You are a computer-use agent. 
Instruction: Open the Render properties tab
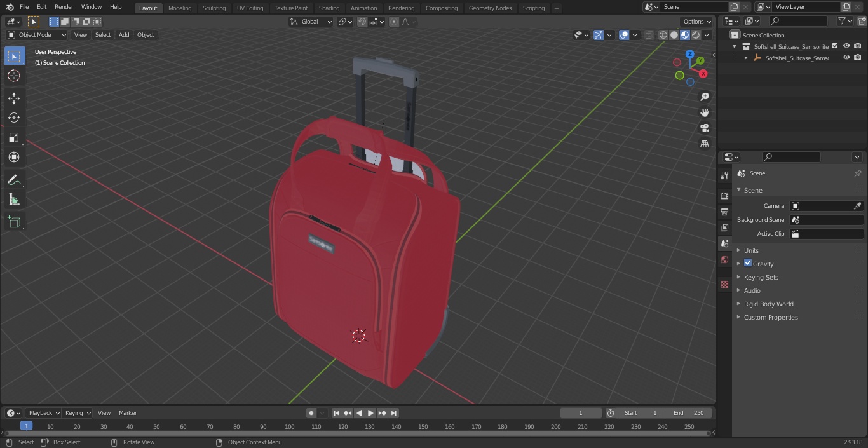724,196
